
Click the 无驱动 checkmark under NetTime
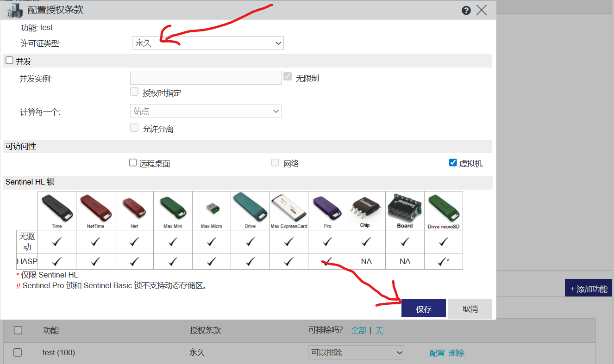(x=95, y=241)
